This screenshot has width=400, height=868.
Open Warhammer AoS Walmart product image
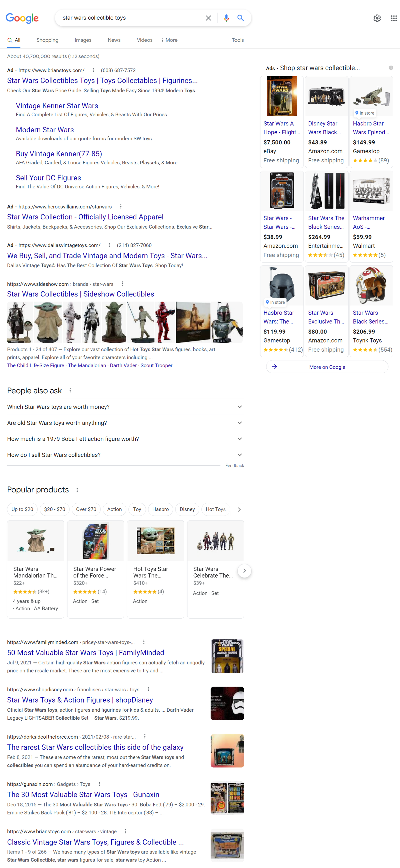pos(371,191)
